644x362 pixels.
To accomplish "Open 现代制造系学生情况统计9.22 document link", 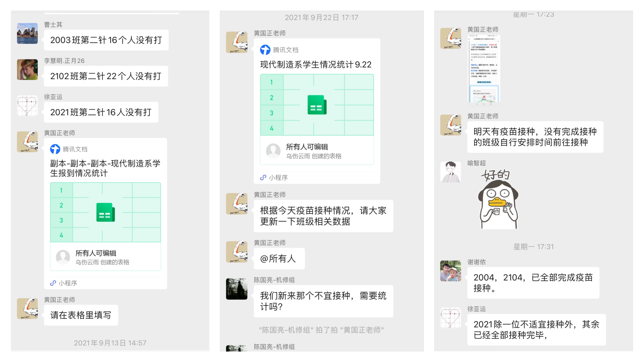I will click(x=315, y=64).
